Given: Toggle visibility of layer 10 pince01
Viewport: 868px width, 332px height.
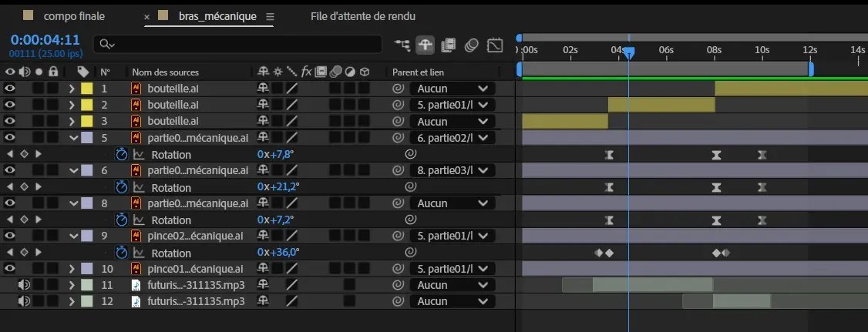Looking at the screenshot, I should click(10, 269).
